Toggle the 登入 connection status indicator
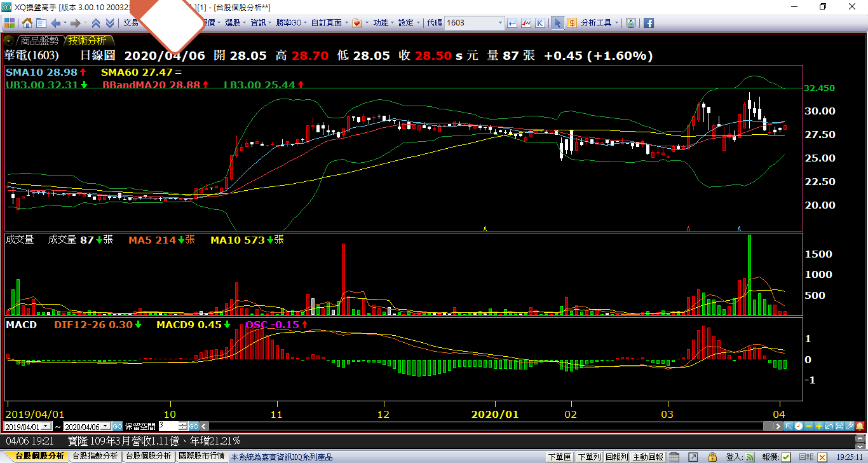 click(750, 457)
